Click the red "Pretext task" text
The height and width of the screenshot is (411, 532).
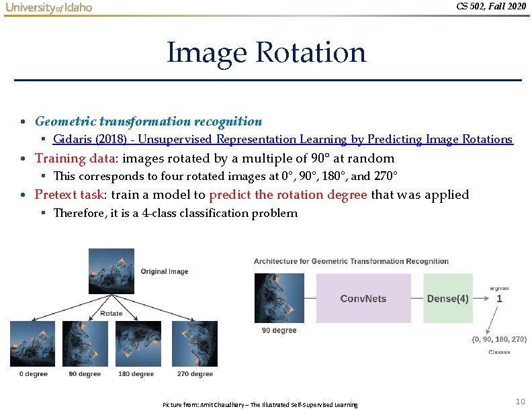69,195
